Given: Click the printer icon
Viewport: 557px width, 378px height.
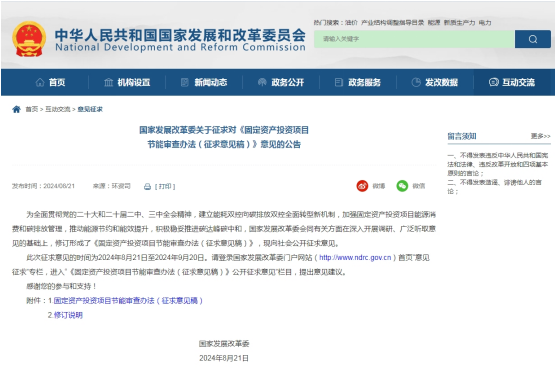Looking at the screenshot, I should (x=147, y=187).
